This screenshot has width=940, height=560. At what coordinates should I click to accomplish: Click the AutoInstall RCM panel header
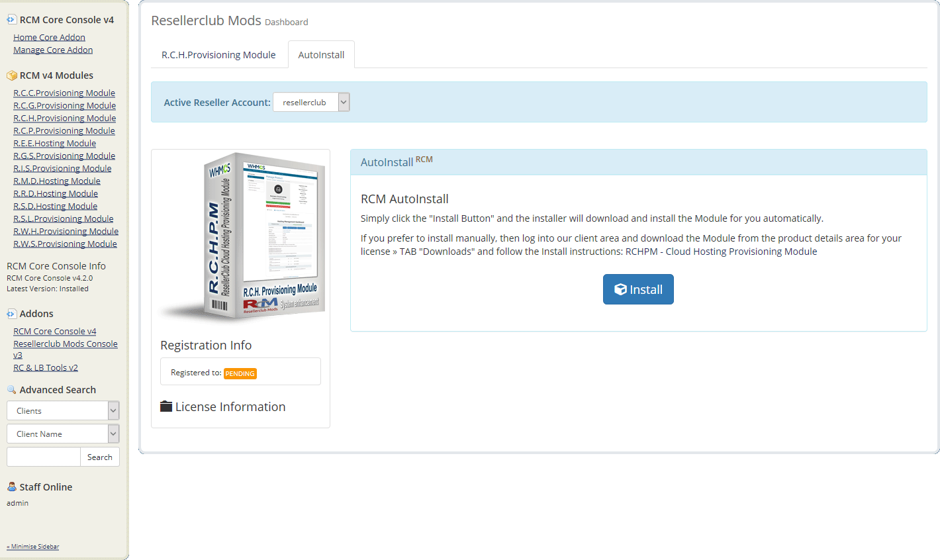click(x=638, y=162)
